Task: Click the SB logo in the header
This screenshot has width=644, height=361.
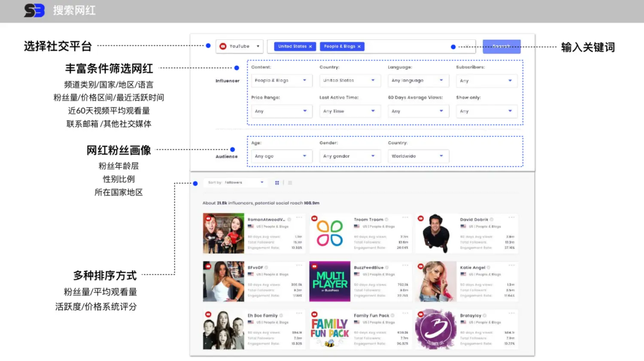Action: (x=34, y=10)
